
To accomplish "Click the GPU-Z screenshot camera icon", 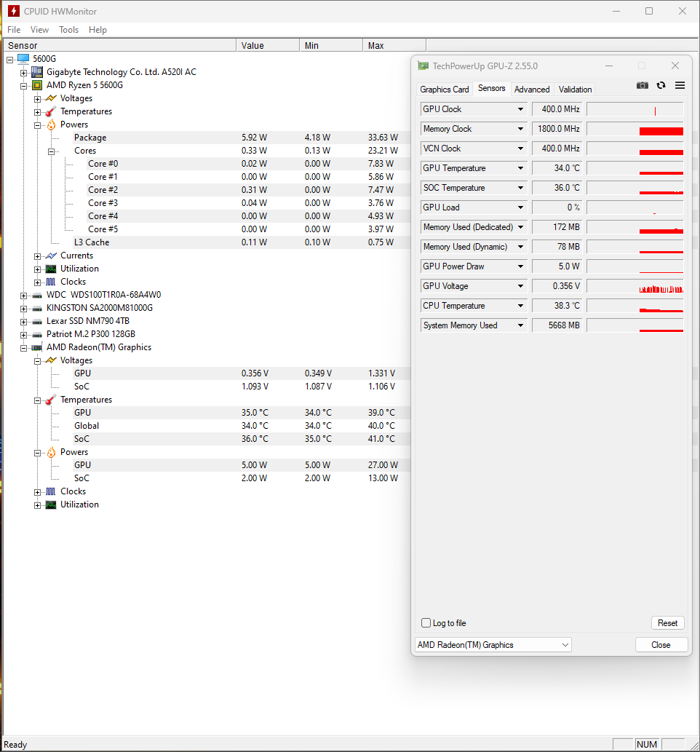I will (x=642, y=85).
